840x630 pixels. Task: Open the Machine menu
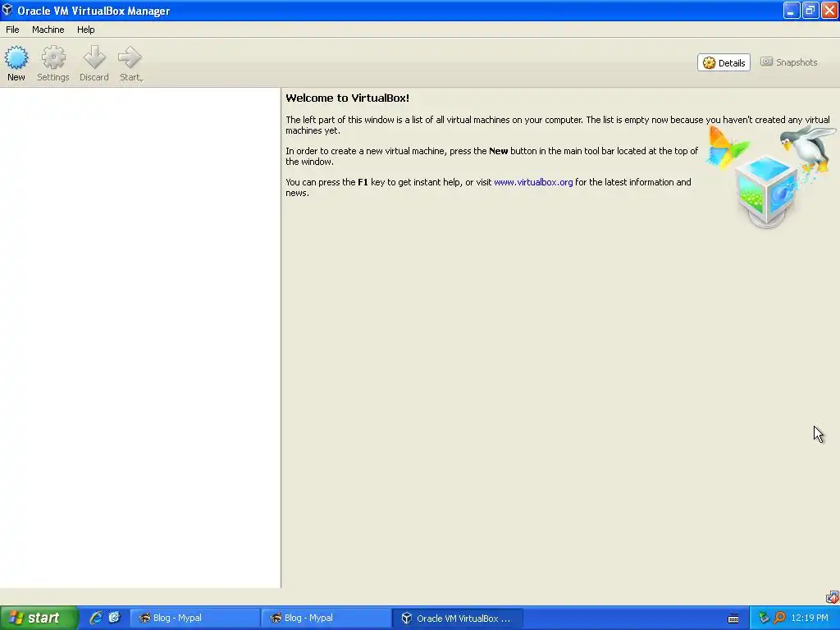[48, 30]
